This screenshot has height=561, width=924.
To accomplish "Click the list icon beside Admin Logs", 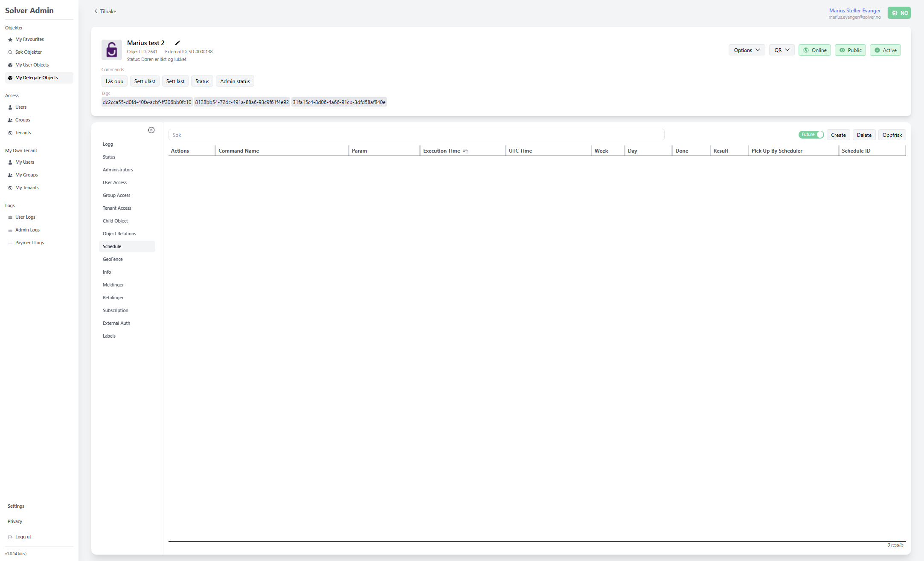I will click(10, 230).
